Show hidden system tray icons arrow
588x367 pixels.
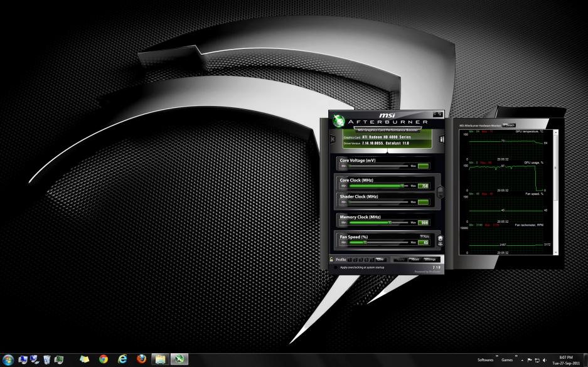click(x=522, y=360)
